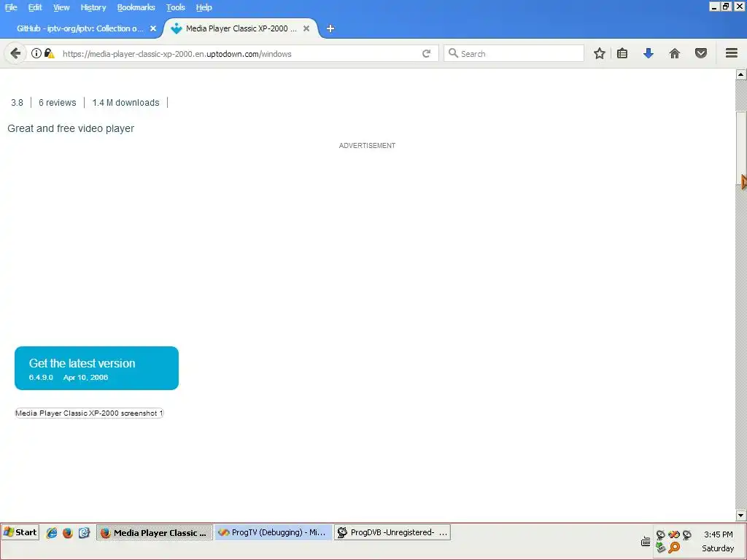The height and width of the screenshot is (560, 747).
Task: Click the Start button
Action: [x=20, y=532]
